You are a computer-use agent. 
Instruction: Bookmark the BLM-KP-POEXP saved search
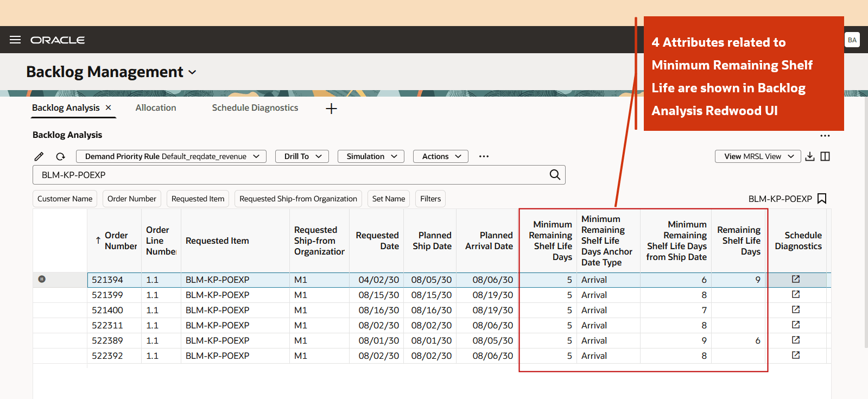pos(822,199)
